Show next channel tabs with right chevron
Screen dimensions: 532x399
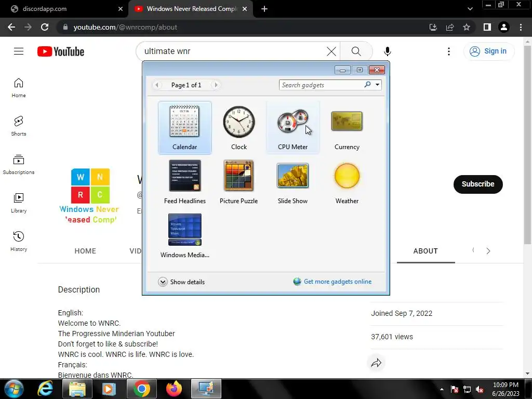[x=488, y=251]
